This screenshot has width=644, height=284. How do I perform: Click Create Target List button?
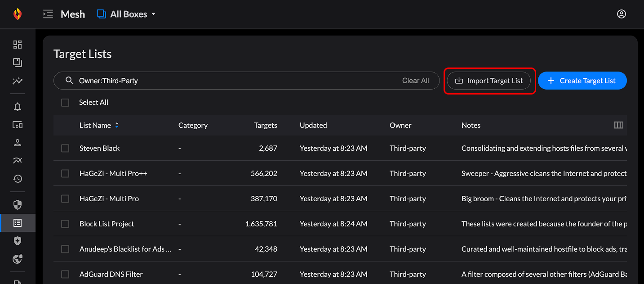[582, 81]
